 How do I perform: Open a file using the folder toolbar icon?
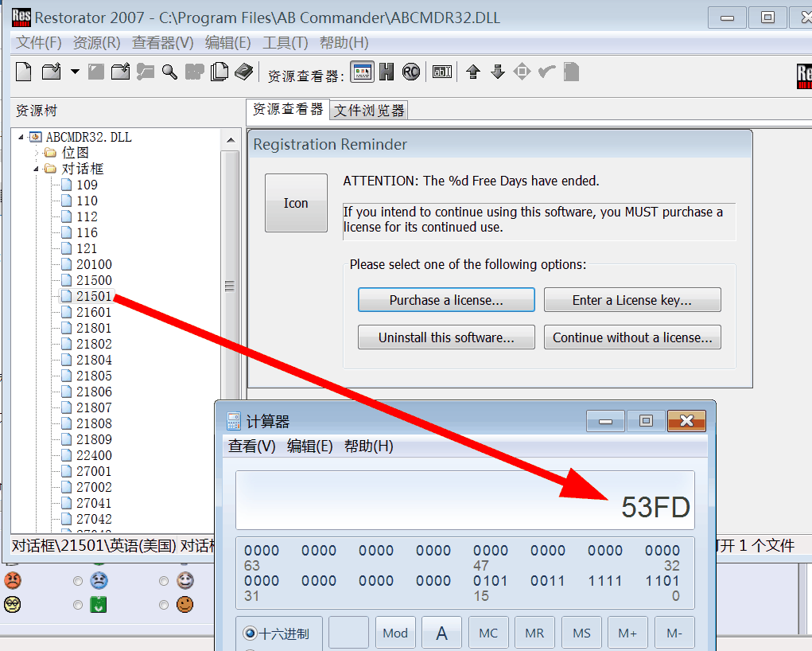(x=51, y=72)
